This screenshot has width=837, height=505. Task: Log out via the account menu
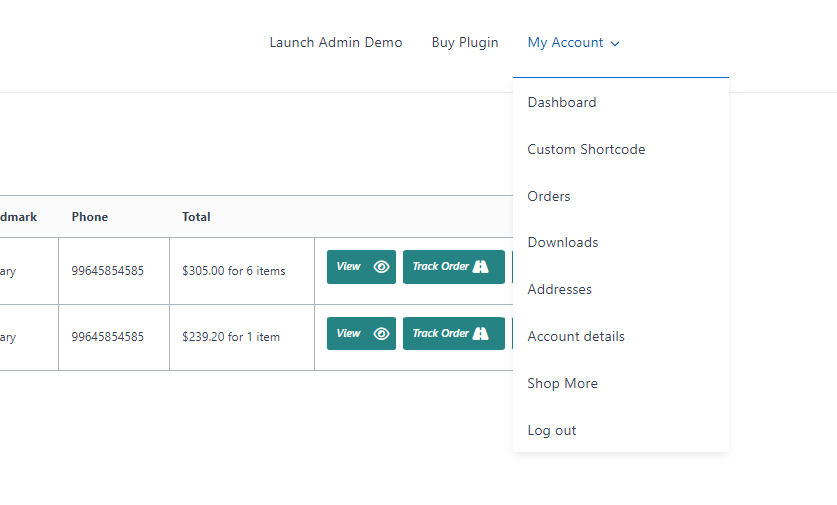pyautogui.click(x=552, y=430)
